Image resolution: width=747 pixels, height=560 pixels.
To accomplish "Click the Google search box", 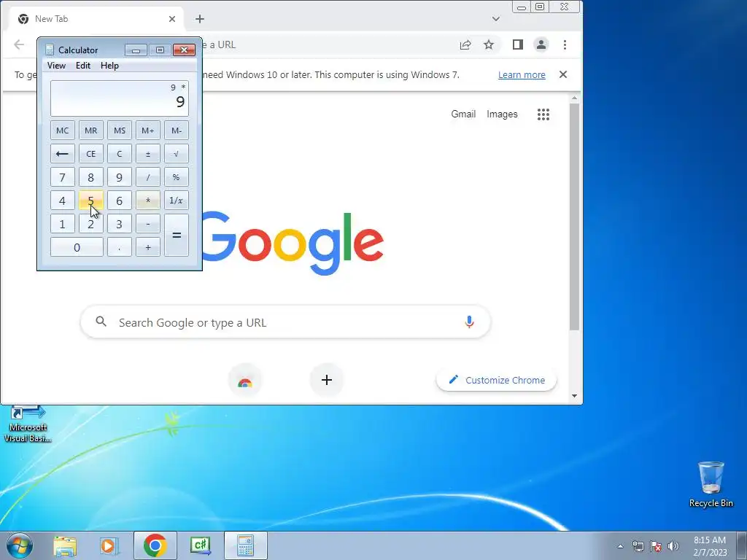I will point(286,322).
